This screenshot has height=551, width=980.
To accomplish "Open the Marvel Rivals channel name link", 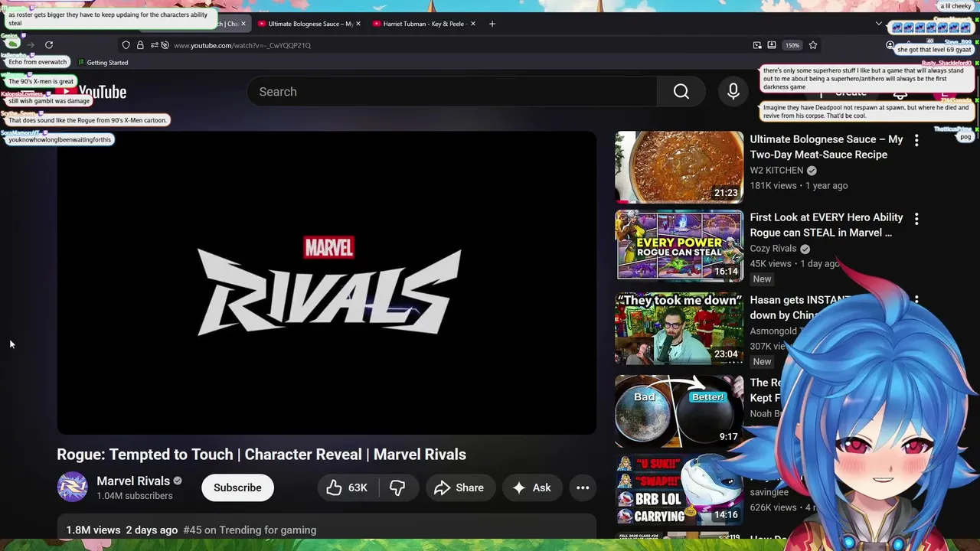I will pos(133,481).
